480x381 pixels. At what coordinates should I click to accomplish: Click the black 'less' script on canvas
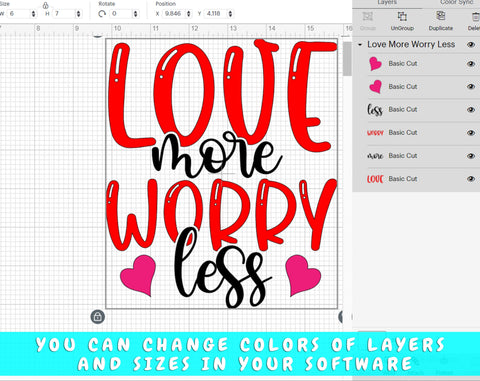pos(223,268)
